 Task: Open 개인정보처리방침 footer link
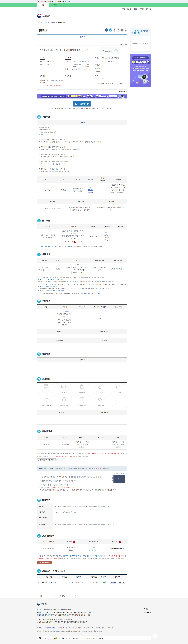50,628
